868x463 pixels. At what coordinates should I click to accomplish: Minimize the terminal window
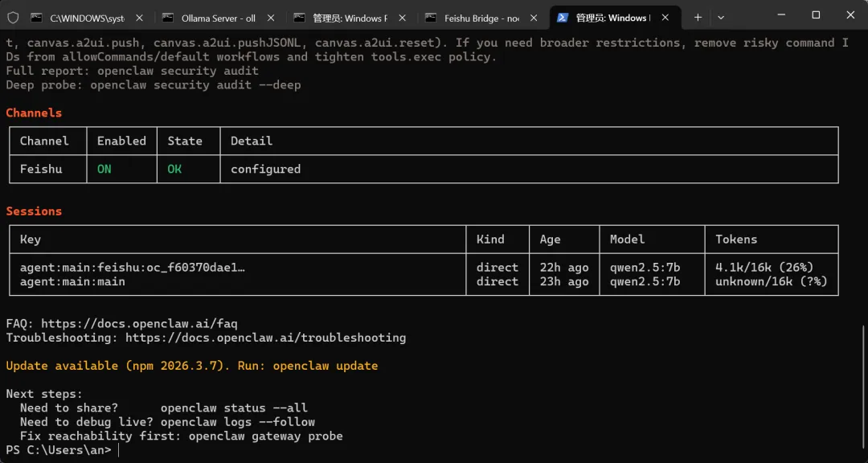tap(779, 15)
